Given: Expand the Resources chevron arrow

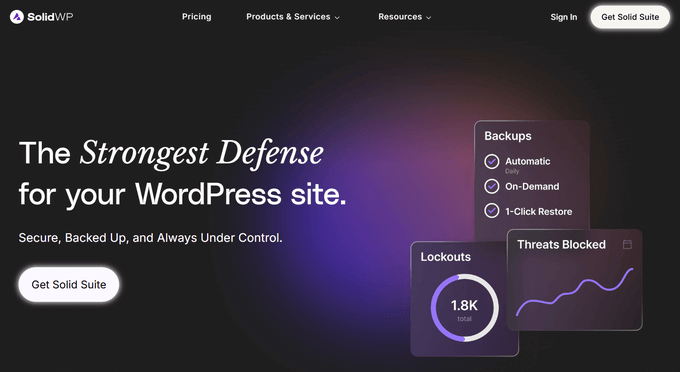Looking at the screenshot, I should pyautogui.click(x=428, y=18).
